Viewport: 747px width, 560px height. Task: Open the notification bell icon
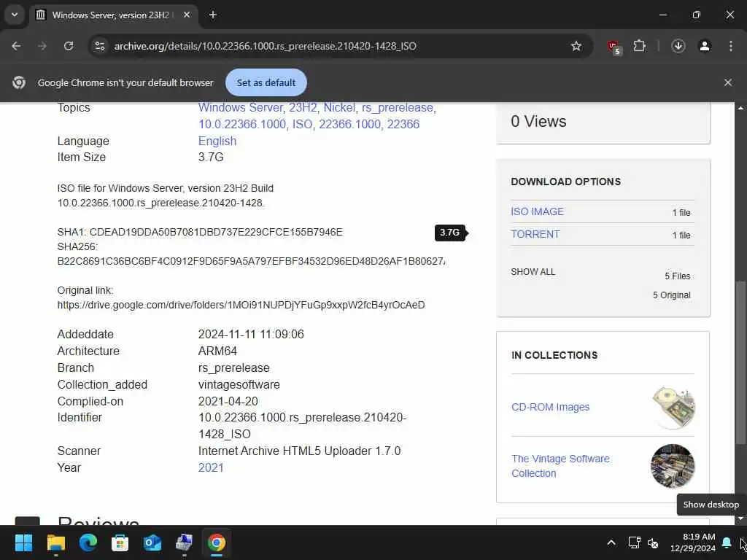[727, 542]
